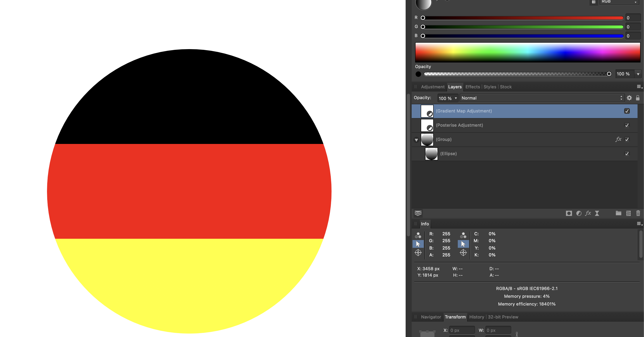Open the colour Opacity 100 % dropdown arrow
644x337 pixels.
[x=638, y=74]
